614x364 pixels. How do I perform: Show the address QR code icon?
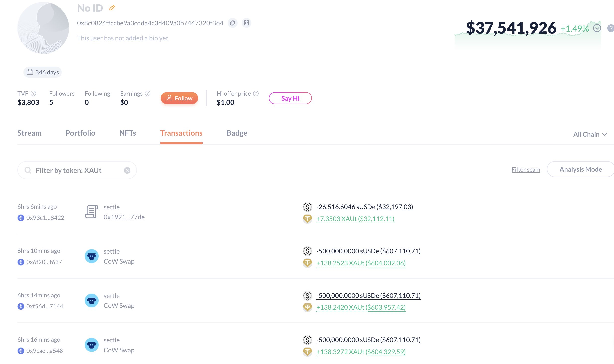coord(246,23)
